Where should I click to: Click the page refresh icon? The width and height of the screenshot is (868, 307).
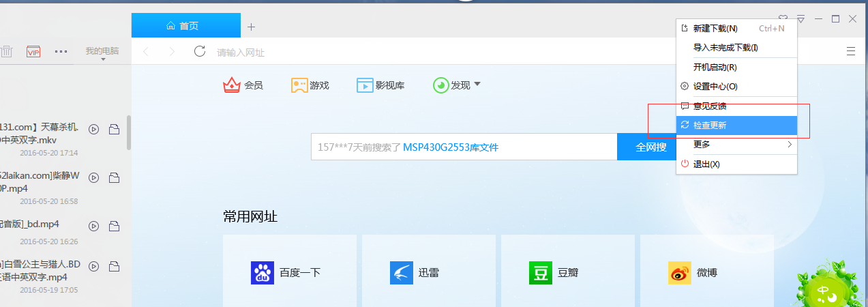tap(200, 51)
